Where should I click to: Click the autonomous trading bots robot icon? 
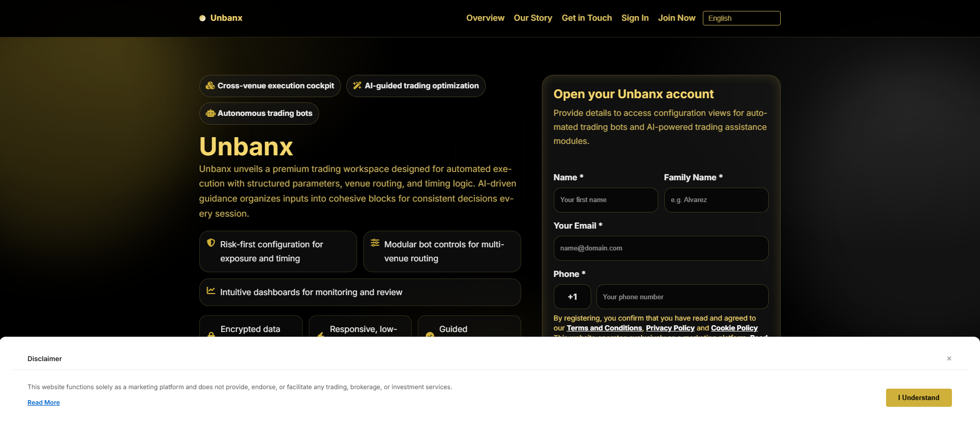click(211, 113)
